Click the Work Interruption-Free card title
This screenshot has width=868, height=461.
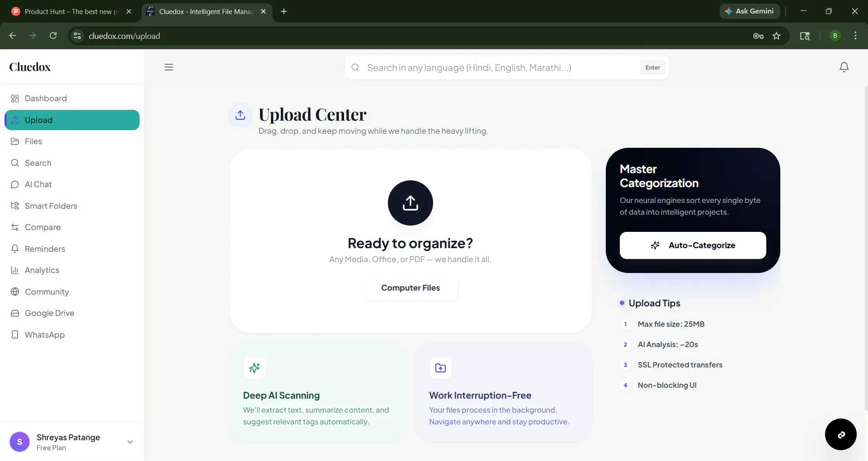(x=480, y=395)
